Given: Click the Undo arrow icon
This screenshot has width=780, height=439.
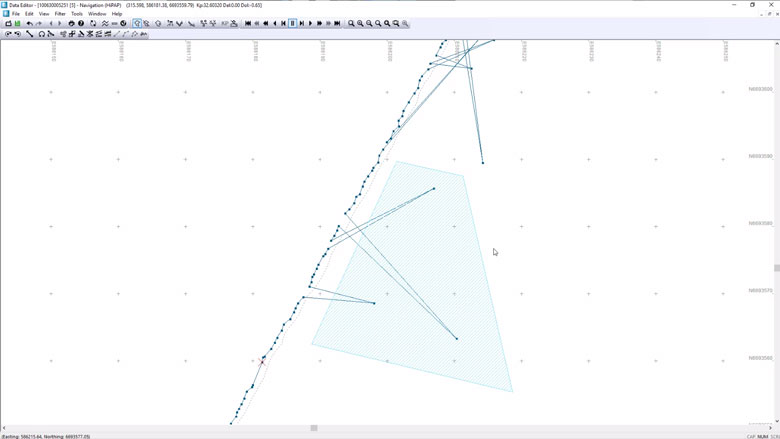Looking at the screenshot, I should coord(29,23).
